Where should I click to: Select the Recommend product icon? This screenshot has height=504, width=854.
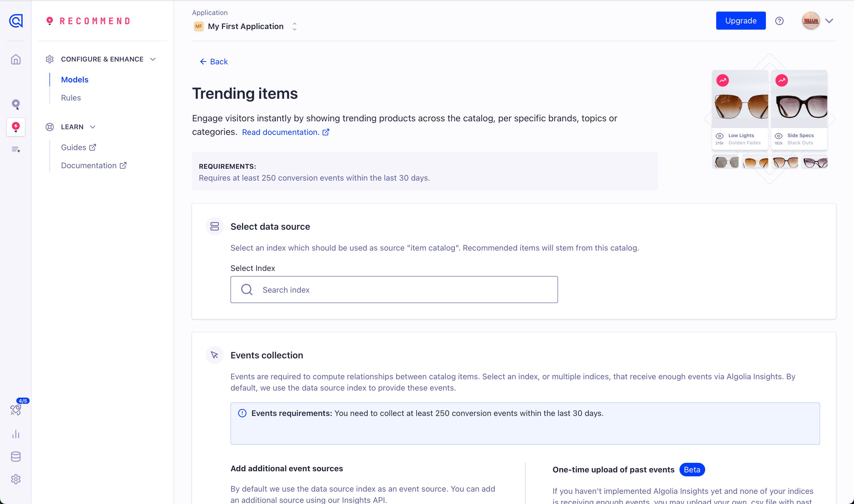point(16,127)
